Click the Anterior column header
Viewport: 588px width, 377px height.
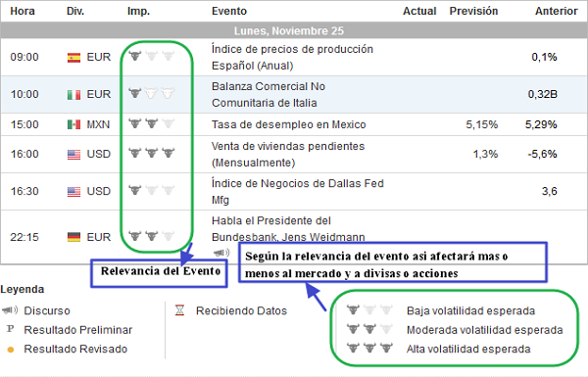pos(556,11)
